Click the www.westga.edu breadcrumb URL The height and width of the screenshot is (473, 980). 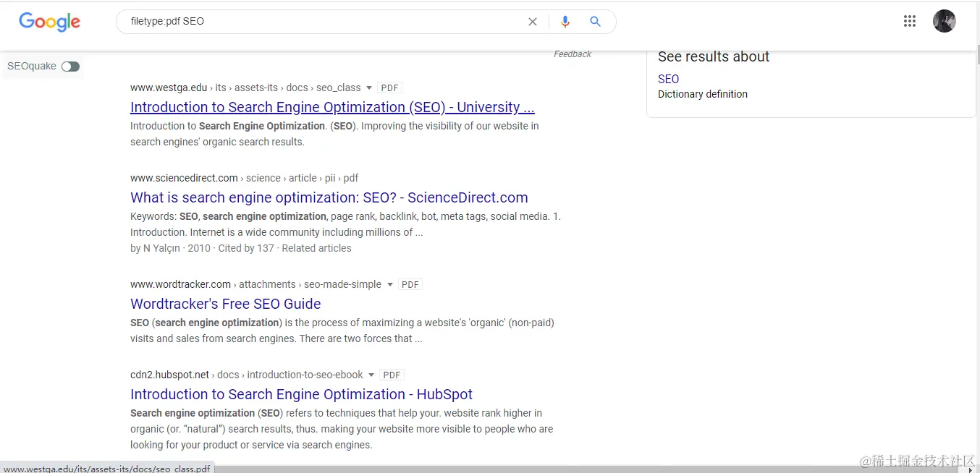coord(169,88)
